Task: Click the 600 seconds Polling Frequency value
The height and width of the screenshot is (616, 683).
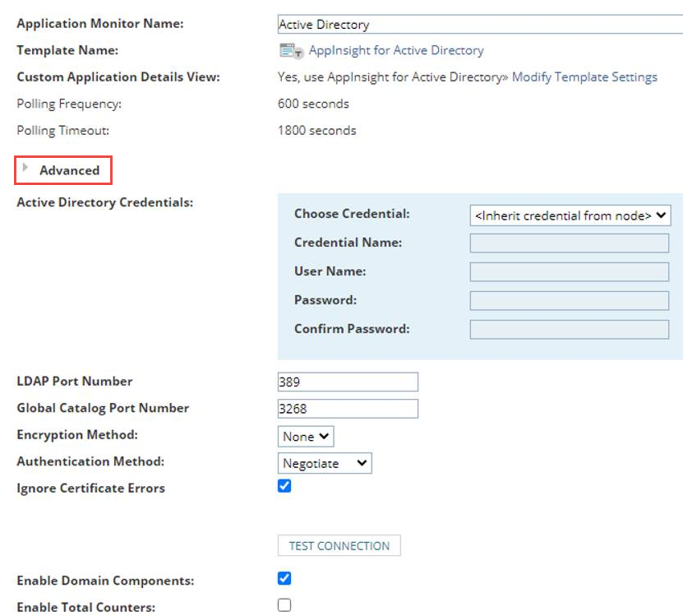Action: point(313,104)
